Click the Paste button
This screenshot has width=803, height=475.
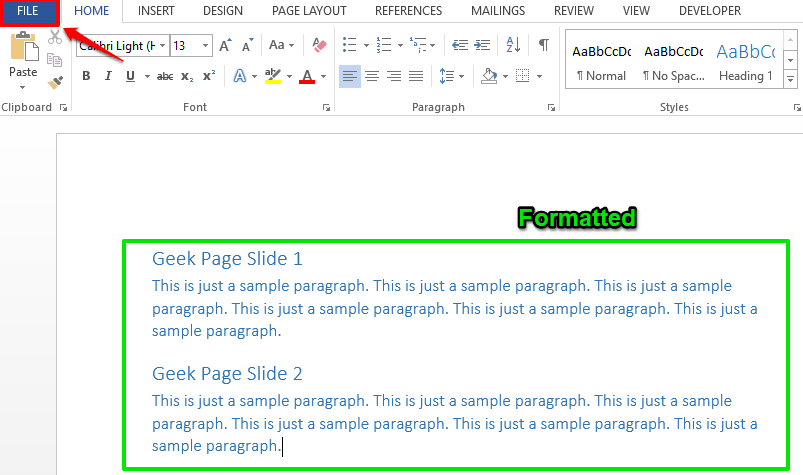click(23, 60)
